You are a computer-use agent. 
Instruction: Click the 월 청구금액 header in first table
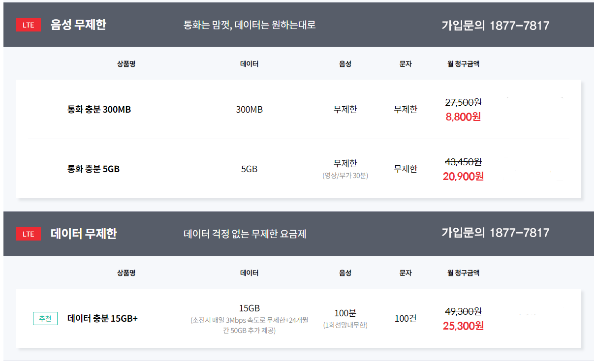point(463,64)
